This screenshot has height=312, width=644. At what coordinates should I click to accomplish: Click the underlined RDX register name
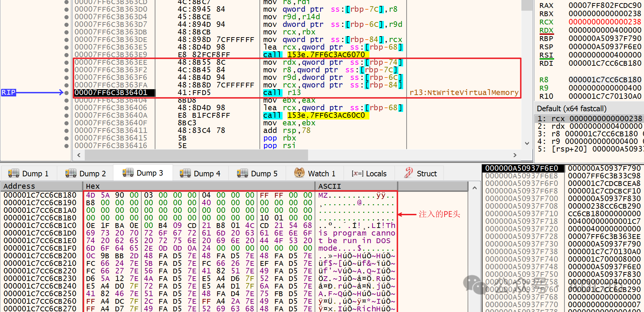click(x=546, y=30)
